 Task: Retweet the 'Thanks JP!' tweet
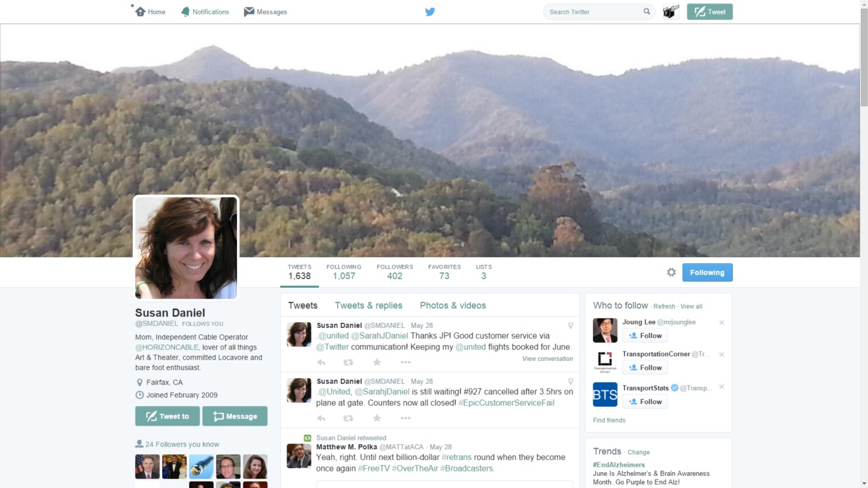click(348, 362)
